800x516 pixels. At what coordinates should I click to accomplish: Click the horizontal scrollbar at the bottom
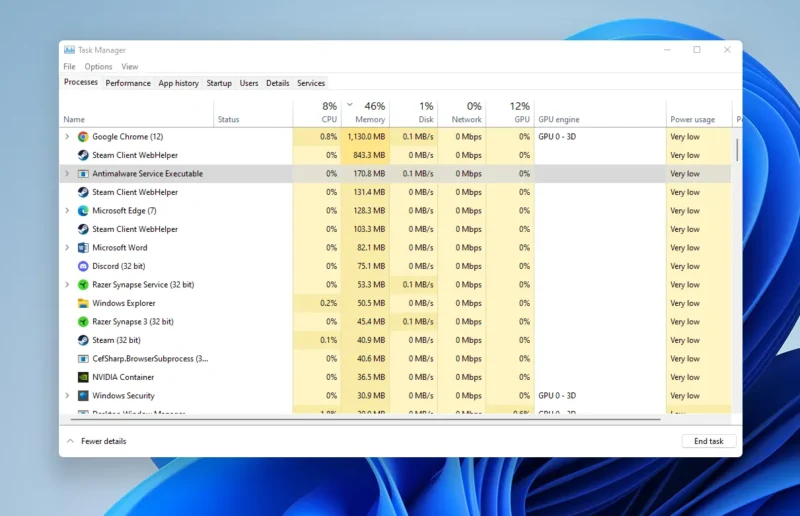tap(365, 419)
